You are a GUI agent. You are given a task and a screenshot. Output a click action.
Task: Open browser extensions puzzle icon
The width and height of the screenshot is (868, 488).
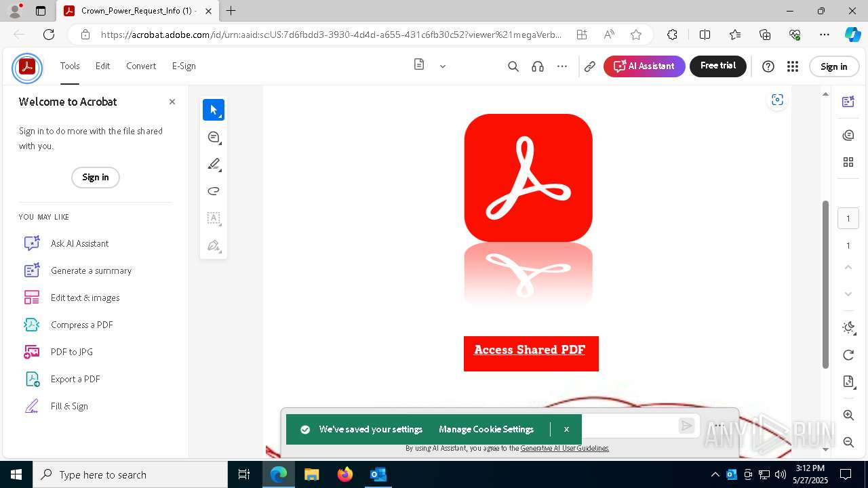[x=672, y=35]
